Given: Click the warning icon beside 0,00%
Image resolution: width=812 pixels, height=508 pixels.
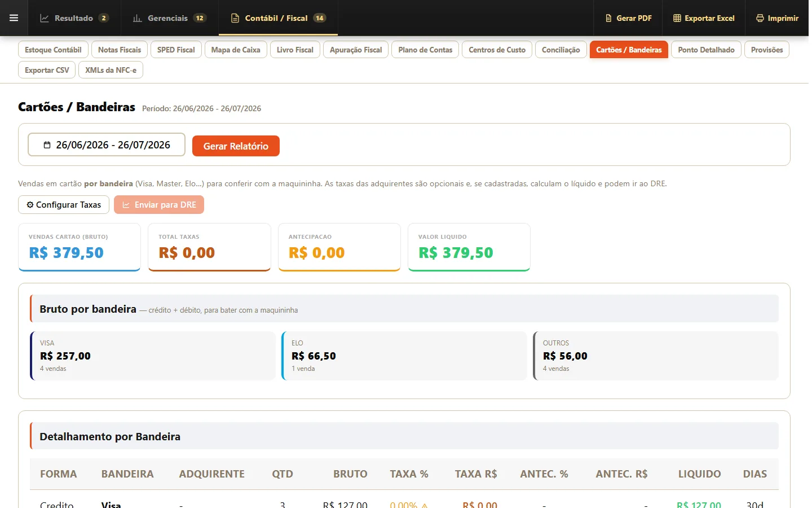Looking at the screenshot, I should (424, 505).
